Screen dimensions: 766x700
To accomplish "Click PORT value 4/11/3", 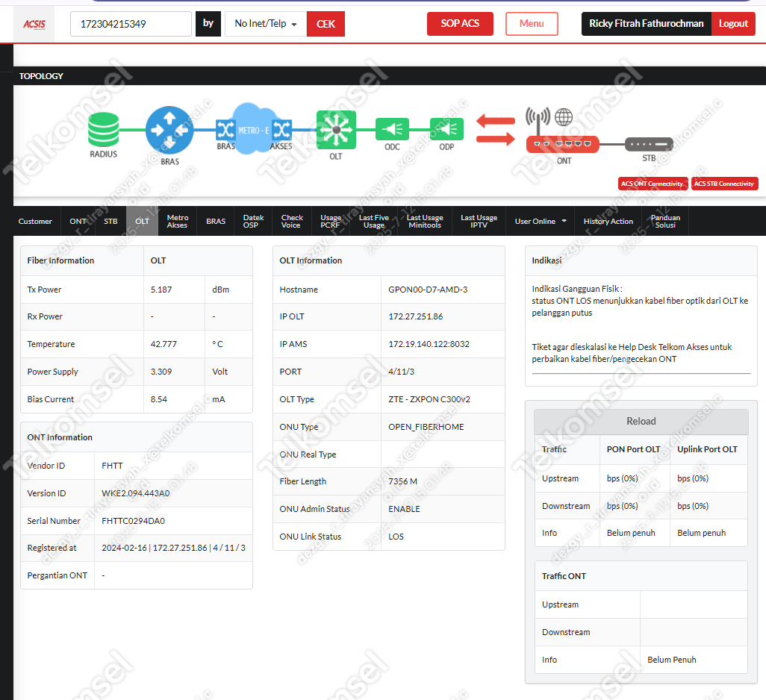I will click(x=401, y=372).
